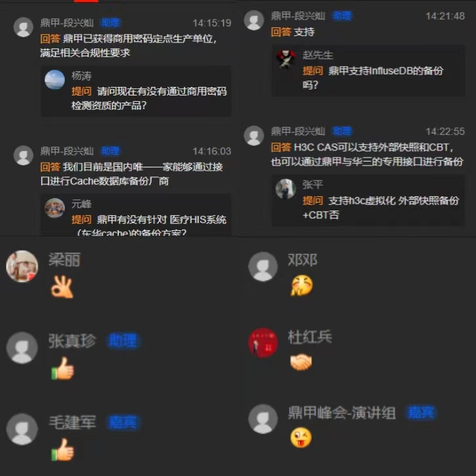Click the 嘉宾 badge beside 鼎甲峰会-演讲组
This screenshot has width=476, height=476.
pyautogui.click(x=421, y=413)
